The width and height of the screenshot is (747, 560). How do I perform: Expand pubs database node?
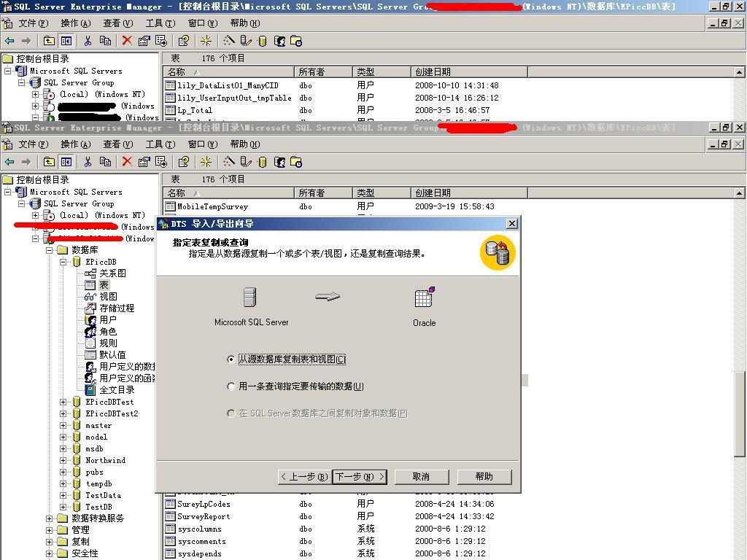click(63, 472)
